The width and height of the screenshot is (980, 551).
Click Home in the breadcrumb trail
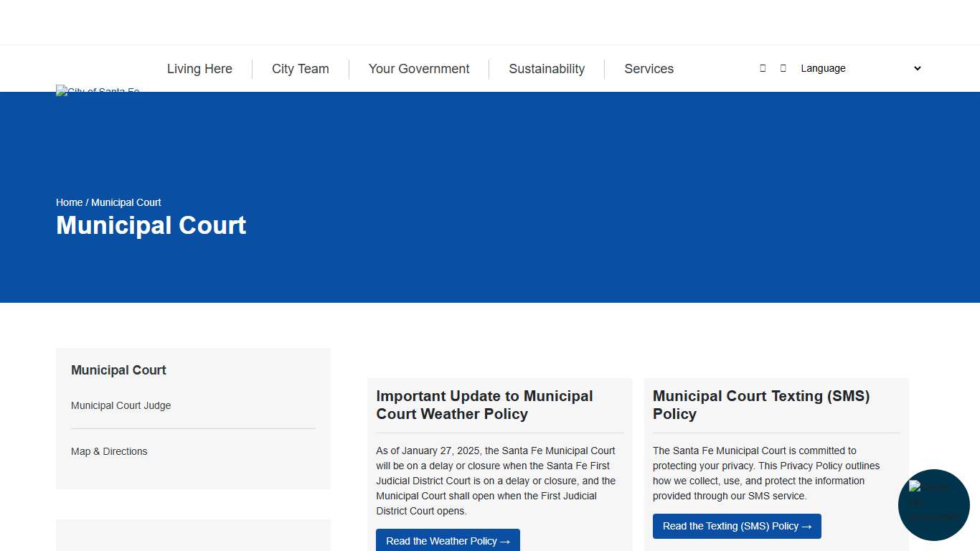pos(69,202)
